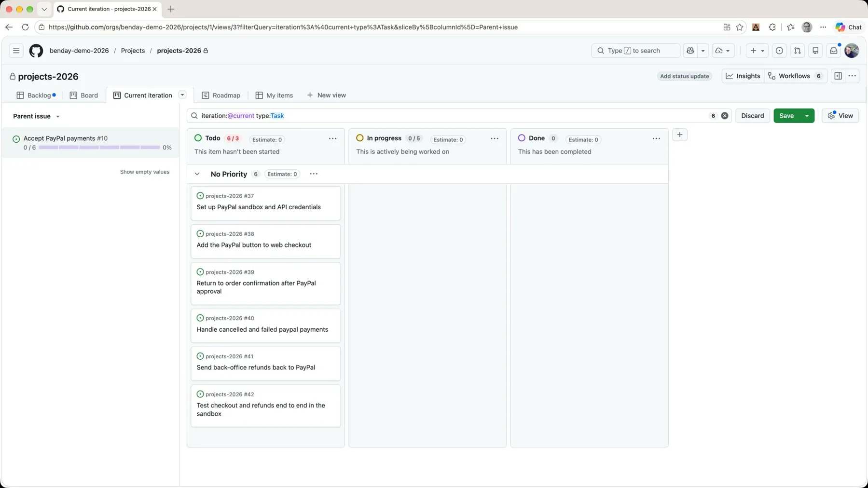Add a new column with plus button
The height and width of the screenshot is (488, 868).
[x=680, y=135]
